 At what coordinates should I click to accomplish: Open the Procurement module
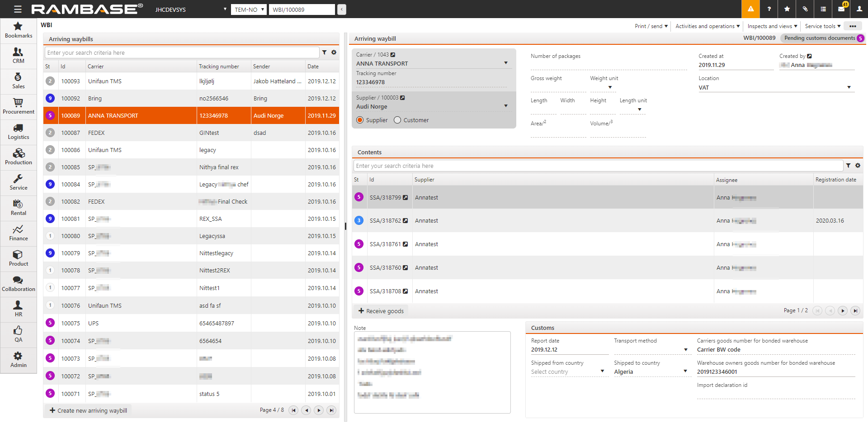[18, 106]
